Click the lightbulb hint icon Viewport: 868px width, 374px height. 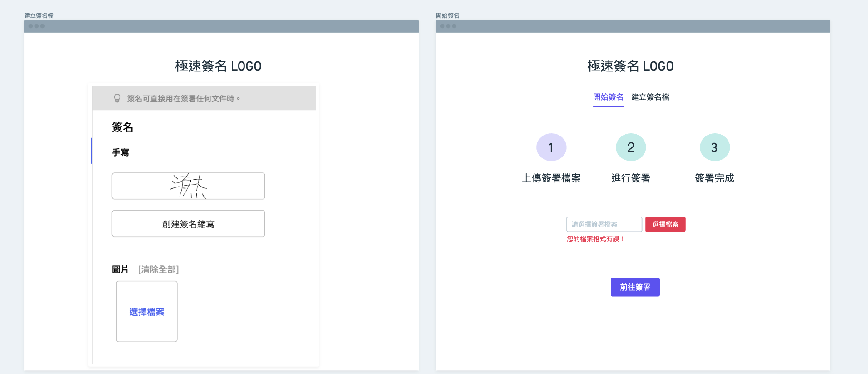pos(117,98)
